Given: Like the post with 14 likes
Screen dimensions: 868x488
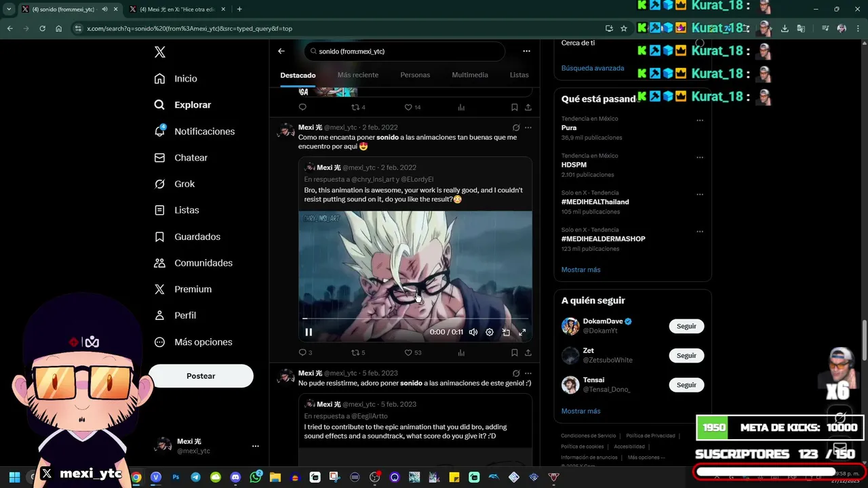Looking at the screenshot, I should click(412, 107).
